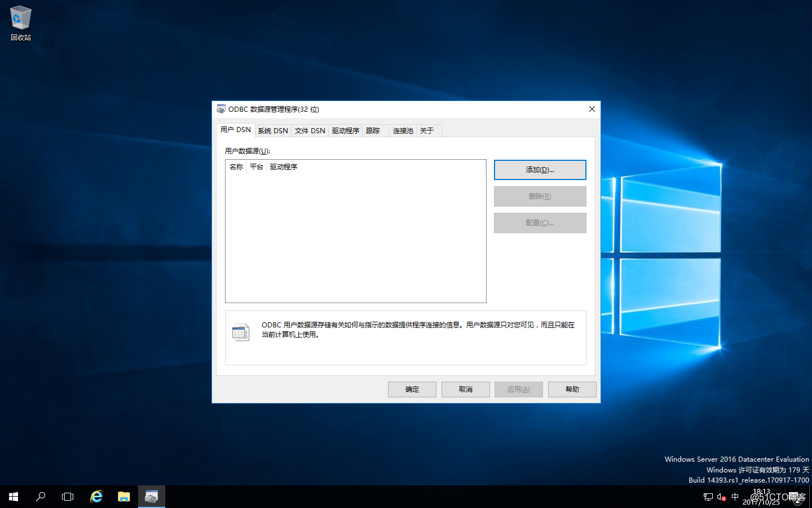
Task: Open File Explorer from the taskbar
Action: coord(124,497)
